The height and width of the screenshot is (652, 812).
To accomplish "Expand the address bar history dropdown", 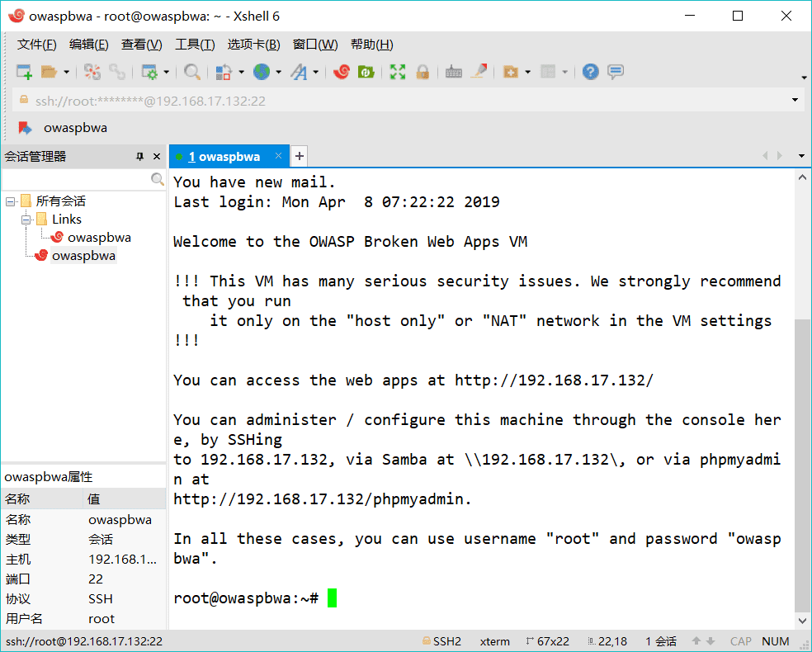I will [795, 100].
